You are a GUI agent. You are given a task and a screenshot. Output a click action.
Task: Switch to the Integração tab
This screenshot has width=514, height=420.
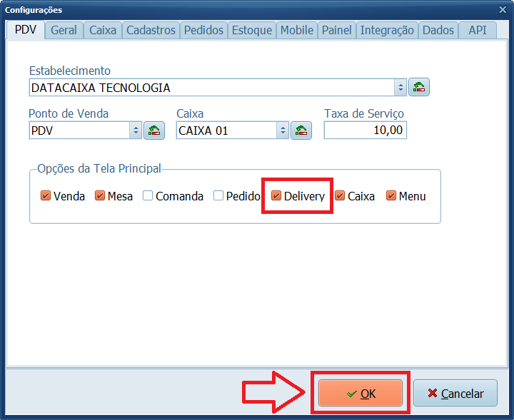coord(387,31)
